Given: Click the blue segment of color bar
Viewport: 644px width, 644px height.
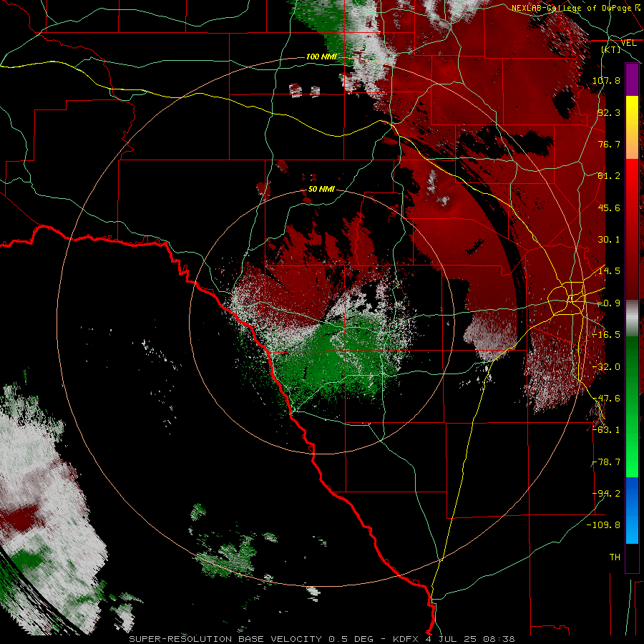Looking at the screenshot, I should (632, 510).
